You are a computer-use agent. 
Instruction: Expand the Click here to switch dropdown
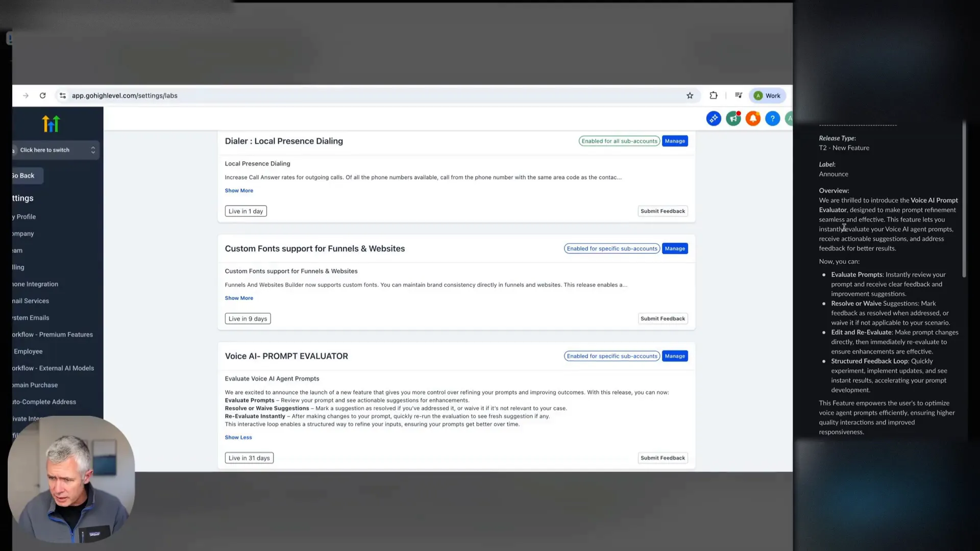55,150
